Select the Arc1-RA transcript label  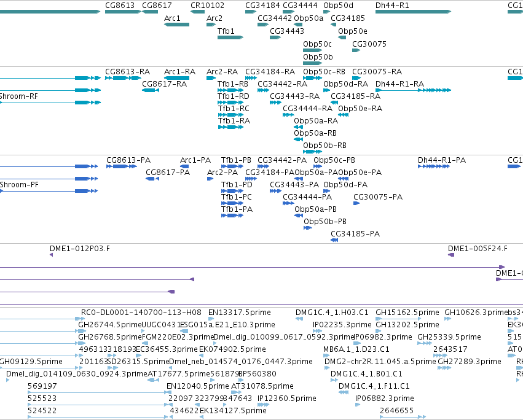click(180, 72)
